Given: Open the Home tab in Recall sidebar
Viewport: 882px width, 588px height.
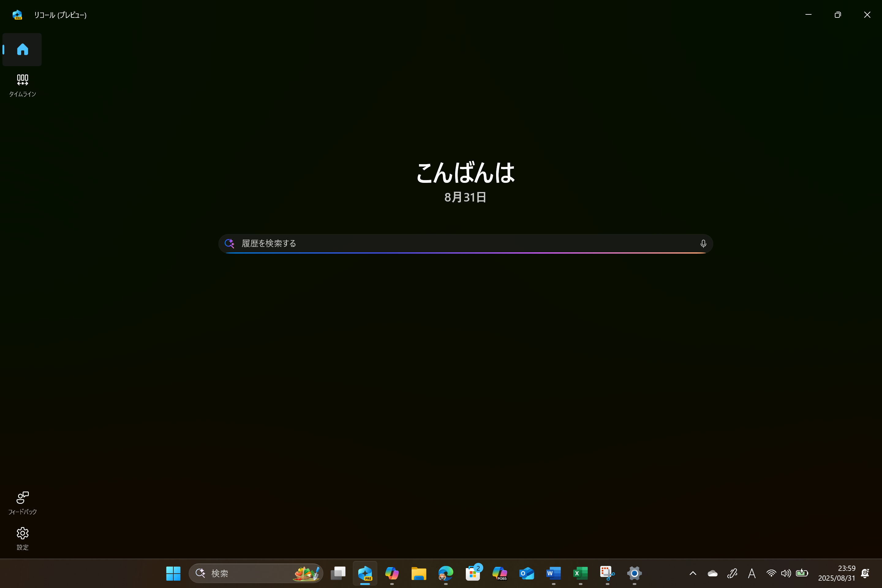Looking at the screenshot, I should point(22,49).
